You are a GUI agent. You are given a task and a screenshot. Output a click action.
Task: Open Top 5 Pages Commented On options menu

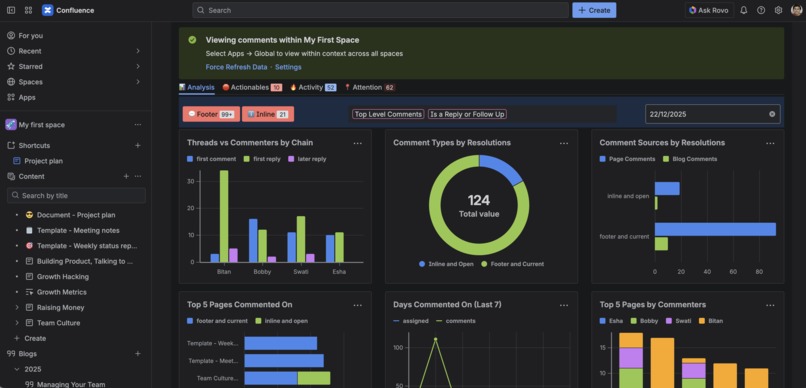tap(358, 305)
